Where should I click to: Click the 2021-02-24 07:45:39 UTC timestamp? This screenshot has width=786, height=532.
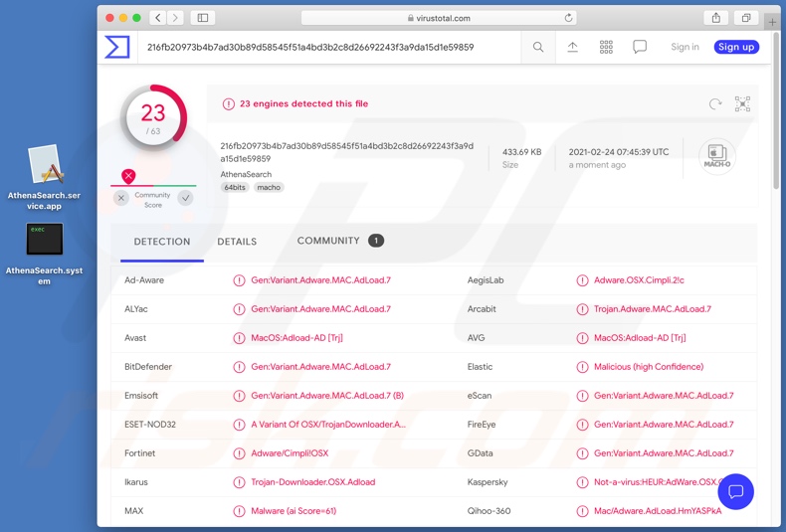[619, 152]
